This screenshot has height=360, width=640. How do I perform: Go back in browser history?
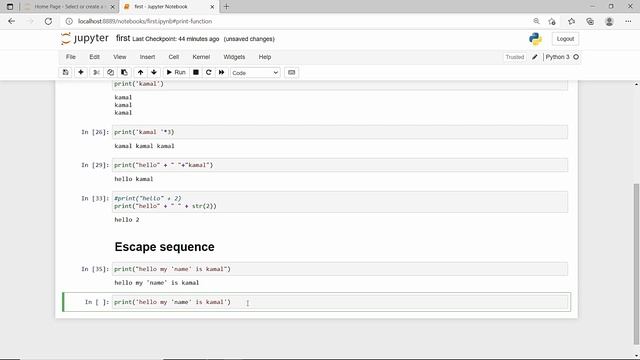pos(11,21)
